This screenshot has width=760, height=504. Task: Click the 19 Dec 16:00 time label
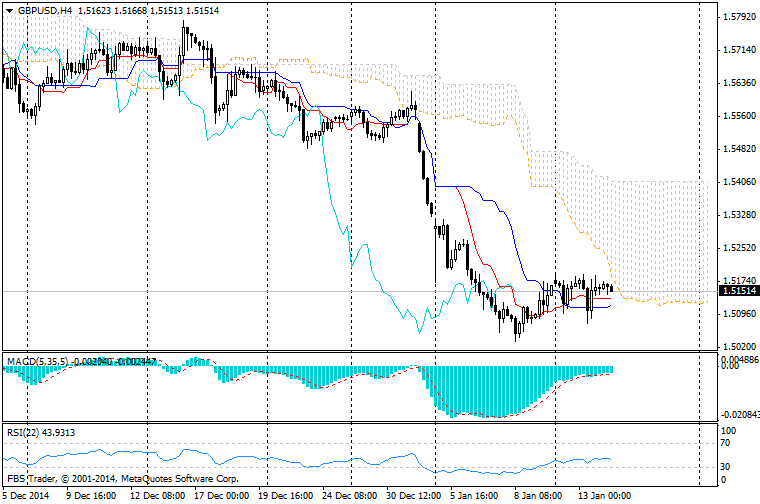tap(285, 495)
